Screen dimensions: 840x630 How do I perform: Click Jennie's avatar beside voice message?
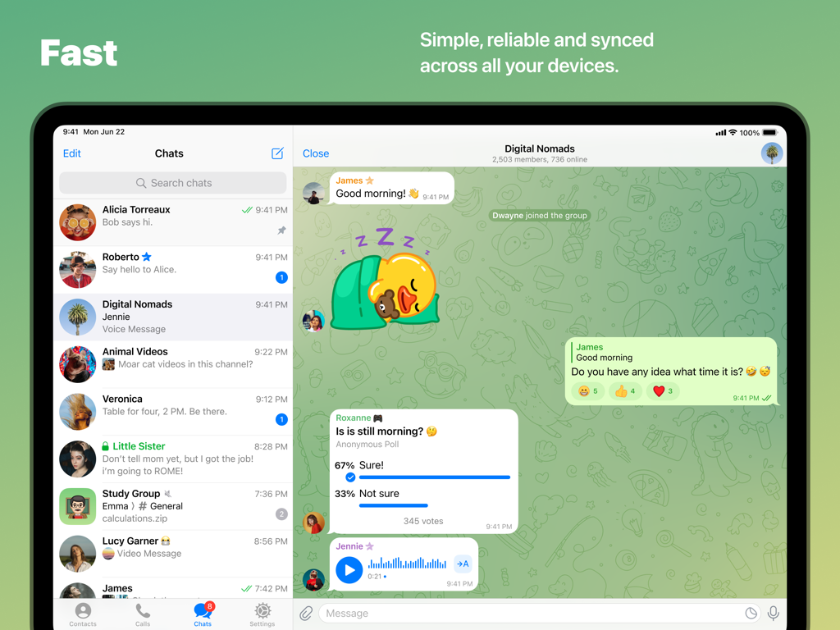[x=313, y=580]
